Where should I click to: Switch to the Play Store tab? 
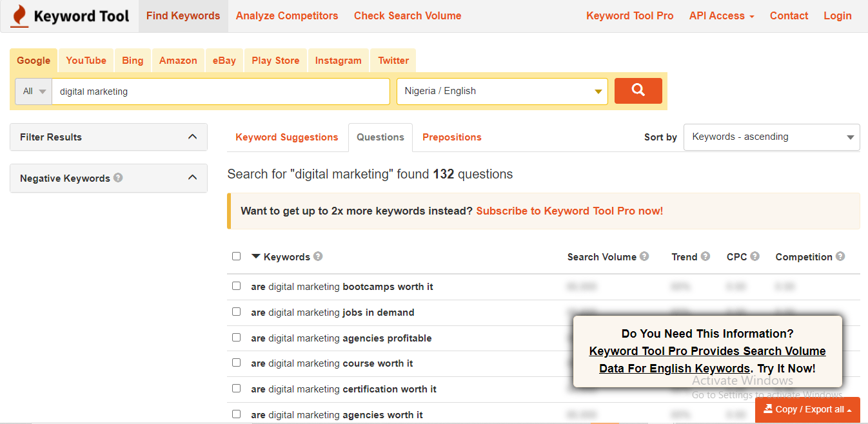tap(275, 61)
